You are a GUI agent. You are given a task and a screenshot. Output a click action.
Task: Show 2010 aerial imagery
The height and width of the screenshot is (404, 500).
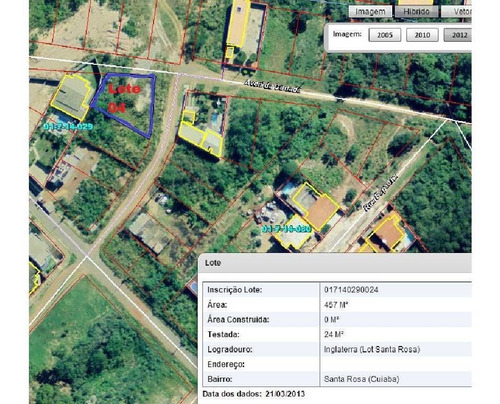[422, 35]
